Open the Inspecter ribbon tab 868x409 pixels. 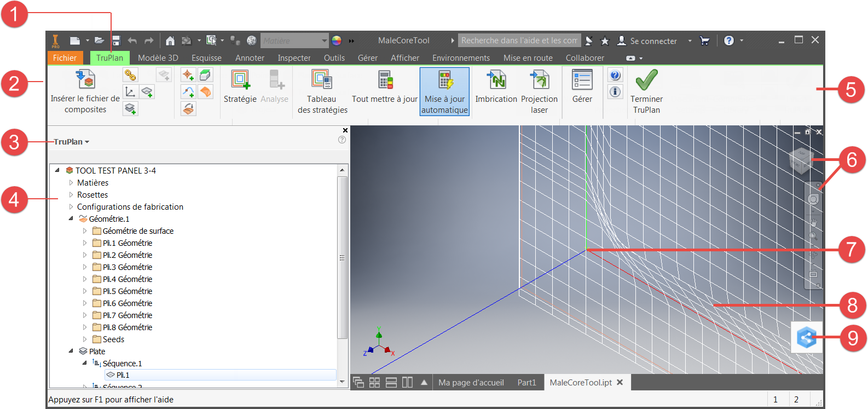tap(294, 58)
